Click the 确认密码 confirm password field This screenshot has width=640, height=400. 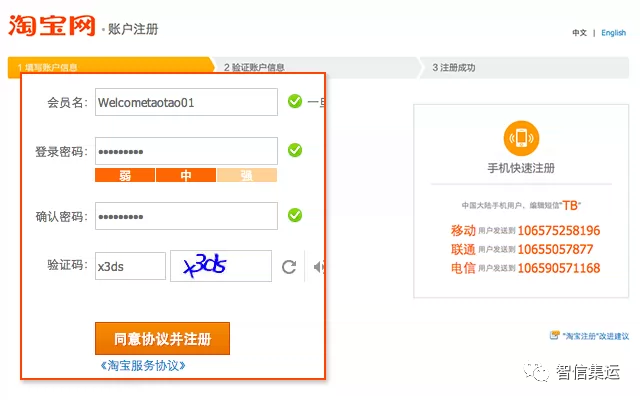(187, 216)
